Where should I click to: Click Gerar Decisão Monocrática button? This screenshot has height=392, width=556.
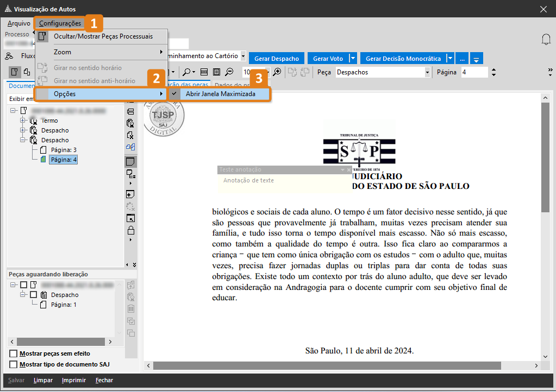point(403,59)
